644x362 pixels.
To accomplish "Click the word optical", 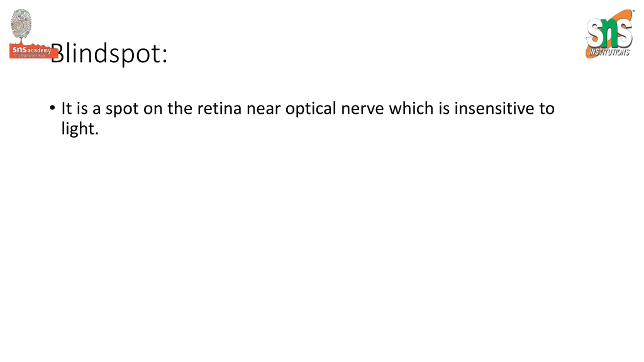I will (311, 109).
